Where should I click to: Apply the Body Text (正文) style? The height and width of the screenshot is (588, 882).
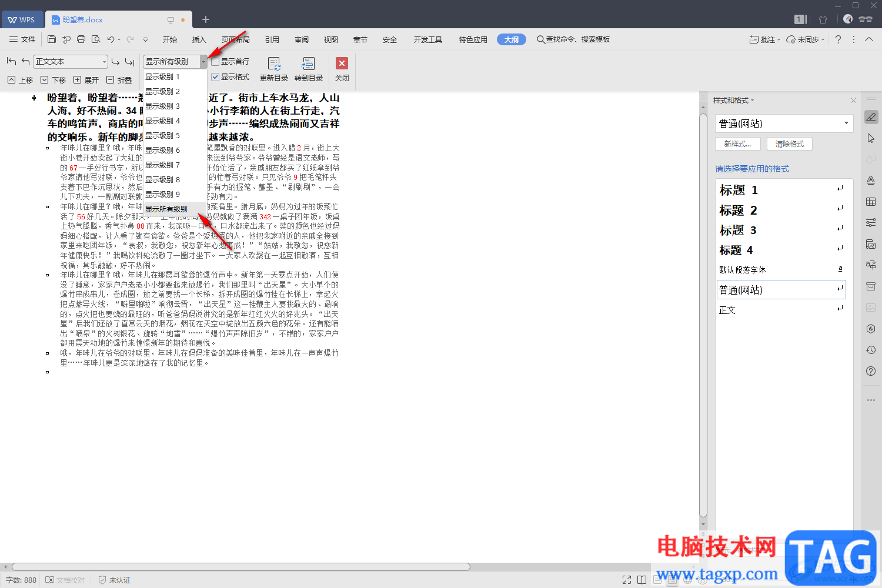[782, 310]
